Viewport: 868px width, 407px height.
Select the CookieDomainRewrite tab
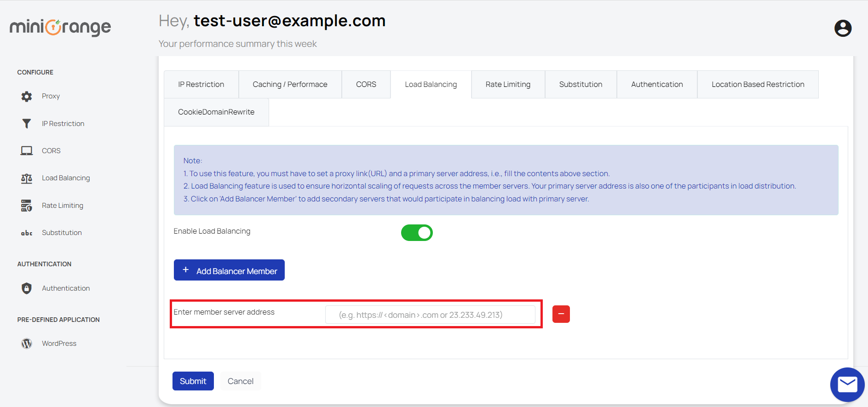click(216, 112)
